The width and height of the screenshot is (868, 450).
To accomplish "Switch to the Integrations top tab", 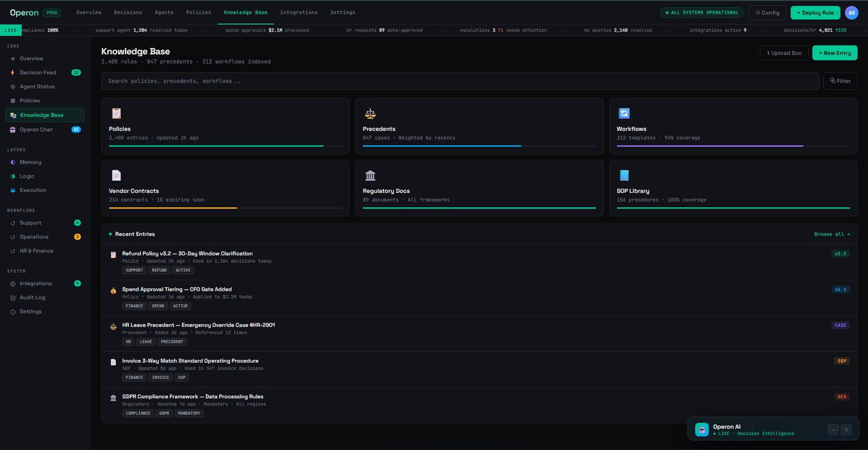I will coord(299,12).
